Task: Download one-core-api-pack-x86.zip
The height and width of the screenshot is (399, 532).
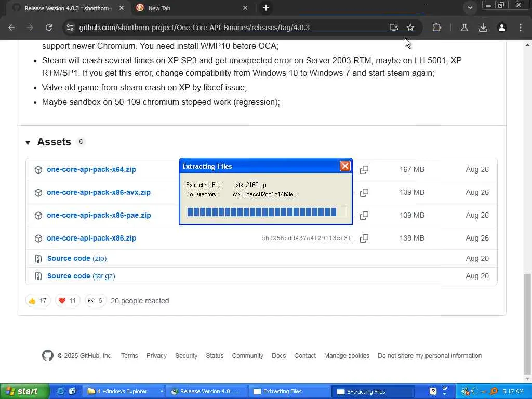Action: pyautogui.click(x=91, y=238)
